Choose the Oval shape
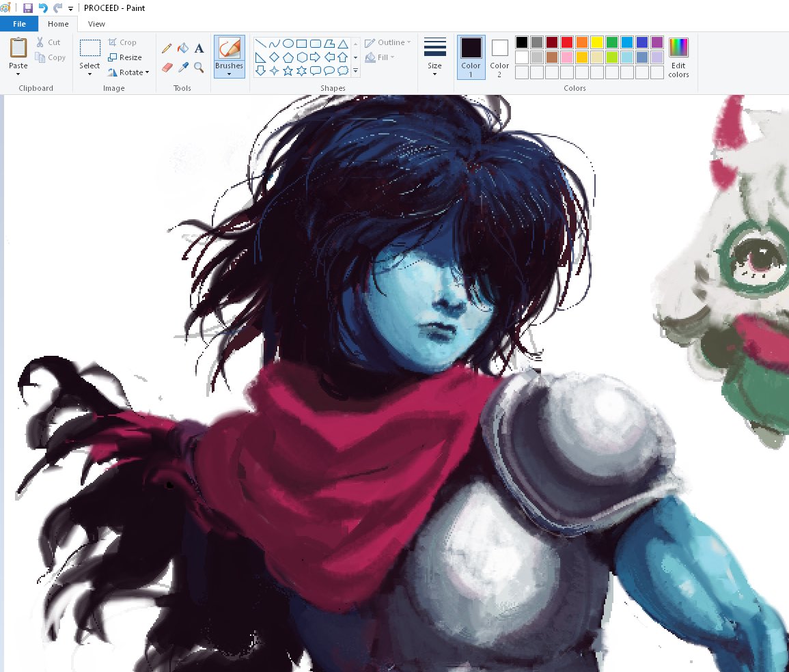The image size is (789, 672). coord(288,44)
